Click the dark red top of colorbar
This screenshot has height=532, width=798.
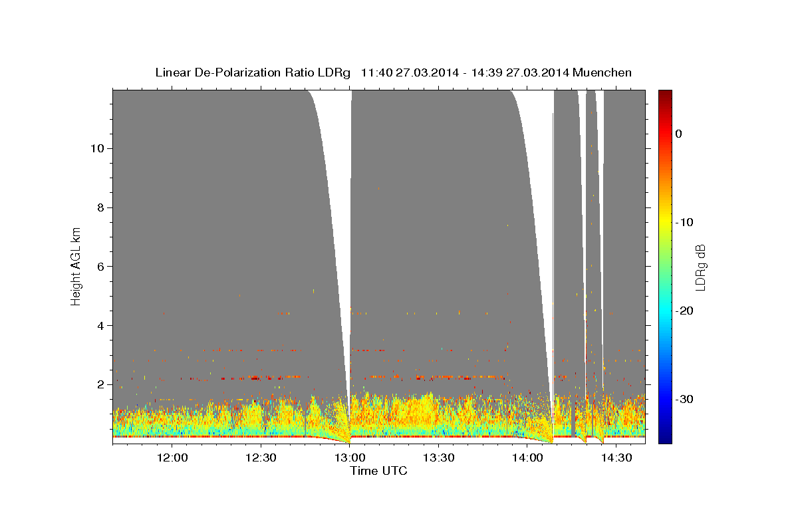click(665, 94)
